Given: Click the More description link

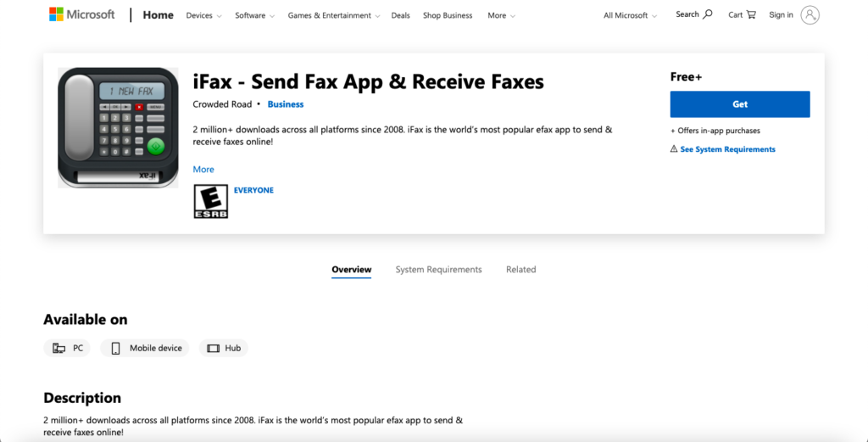Looking at the screenshot, I should click(x=203, y=170).
